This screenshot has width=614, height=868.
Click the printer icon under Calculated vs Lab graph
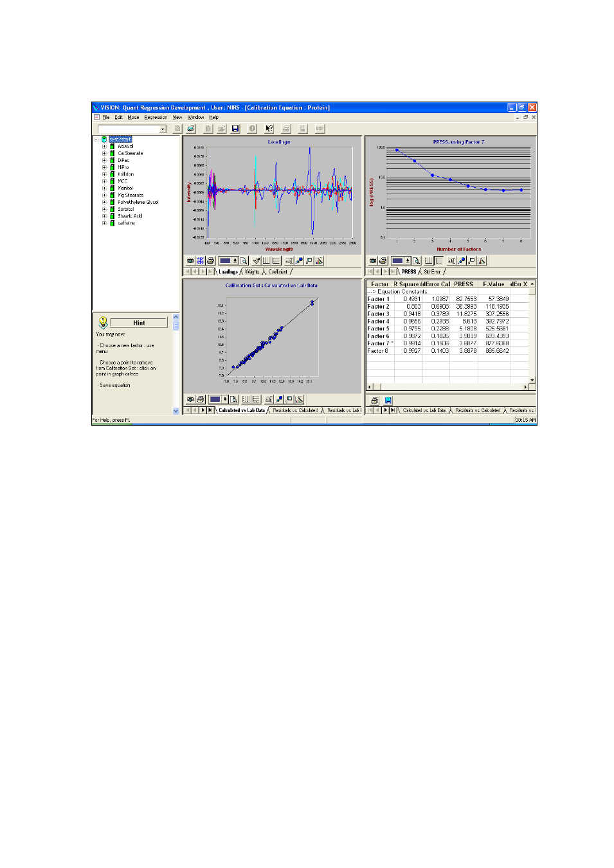pyautogui.click(x=201, y=399)
